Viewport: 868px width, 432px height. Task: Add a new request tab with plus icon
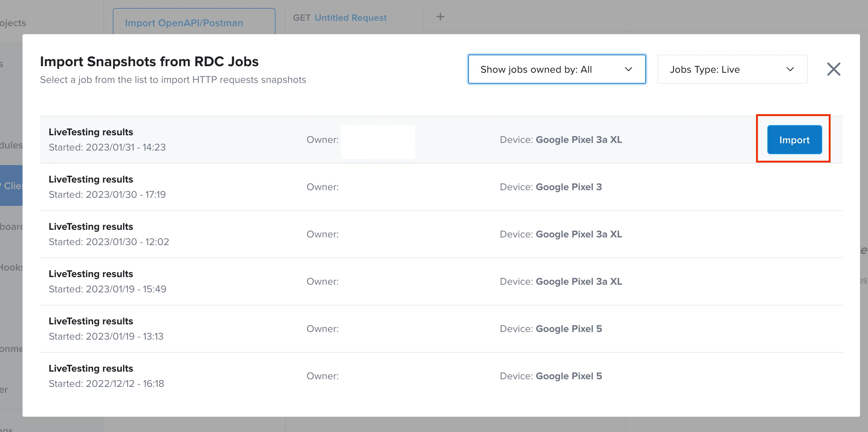click(440, 17)
